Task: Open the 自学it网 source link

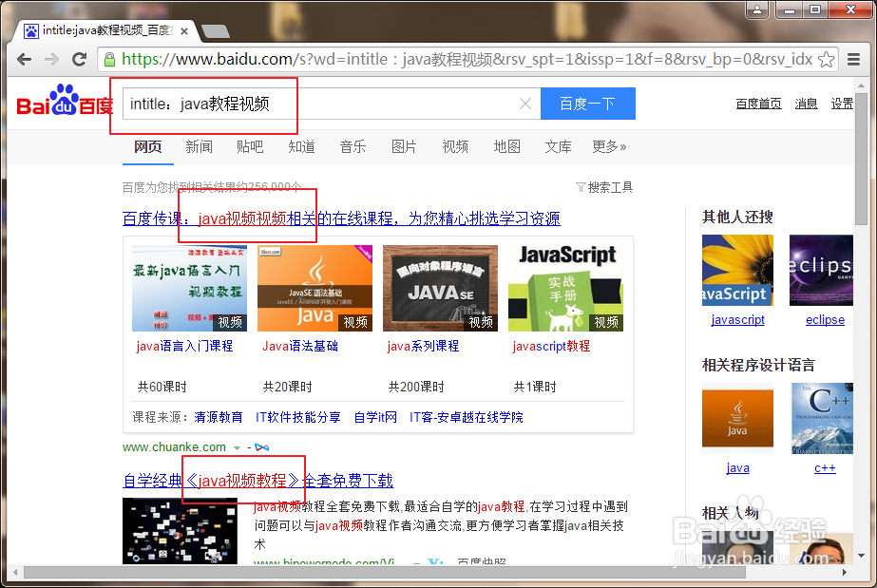Action: pyautogui.click(x=375, y=418)
